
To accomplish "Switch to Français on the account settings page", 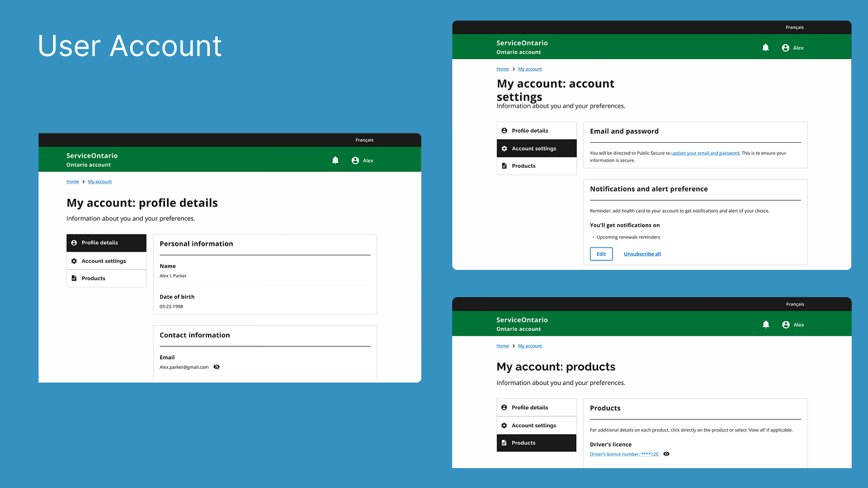I will [794, 27].
